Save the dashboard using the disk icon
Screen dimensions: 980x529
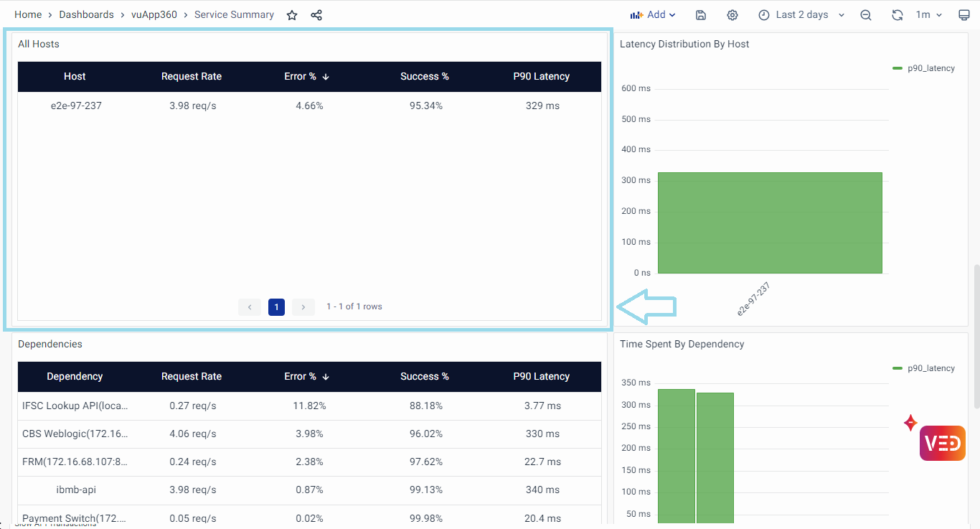point(701,15)
